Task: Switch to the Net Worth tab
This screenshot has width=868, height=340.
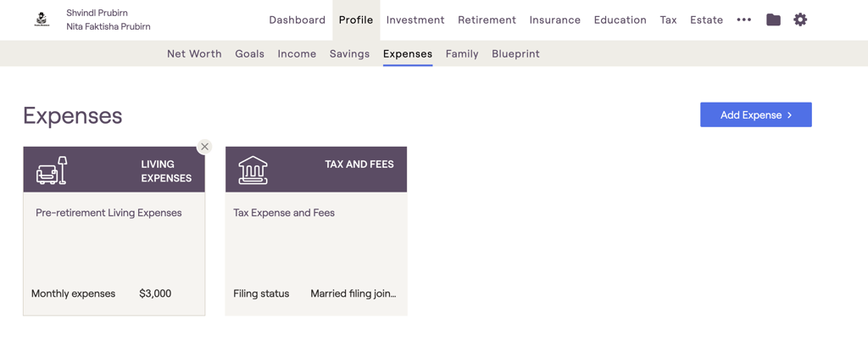Action: click(x=194, y=53)
